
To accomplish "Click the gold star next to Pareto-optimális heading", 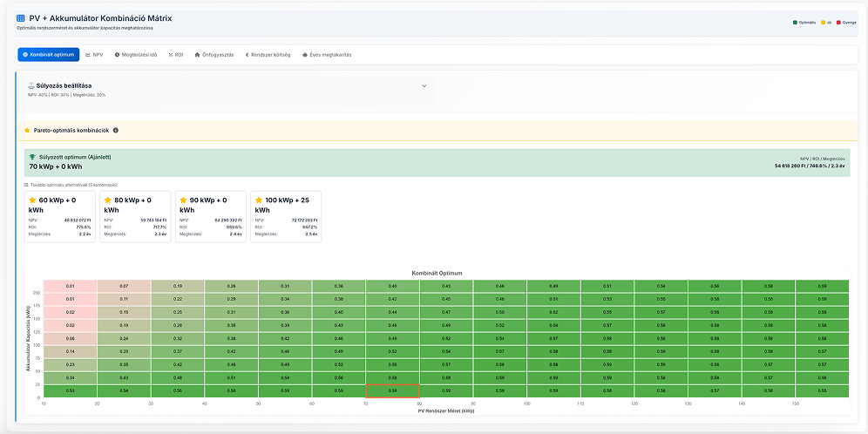I will coord(27,130).
